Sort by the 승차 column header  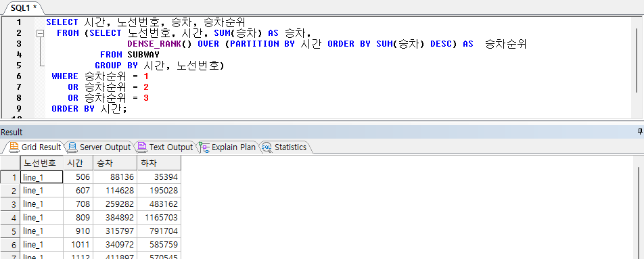115,163
